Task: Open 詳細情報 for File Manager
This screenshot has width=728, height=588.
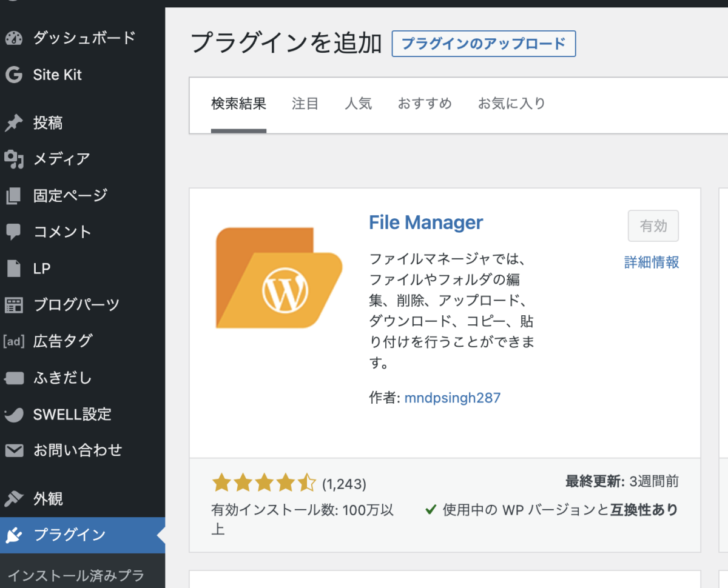Action: point(652,262)
